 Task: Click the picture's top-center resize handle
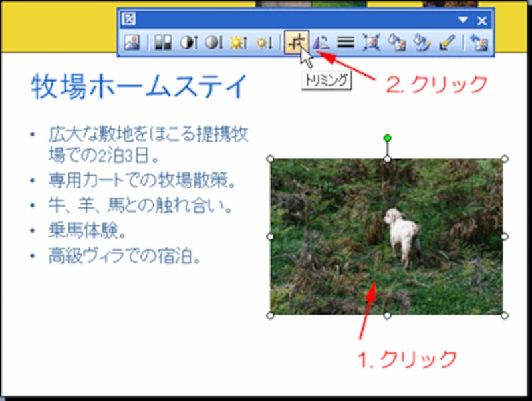387,159
